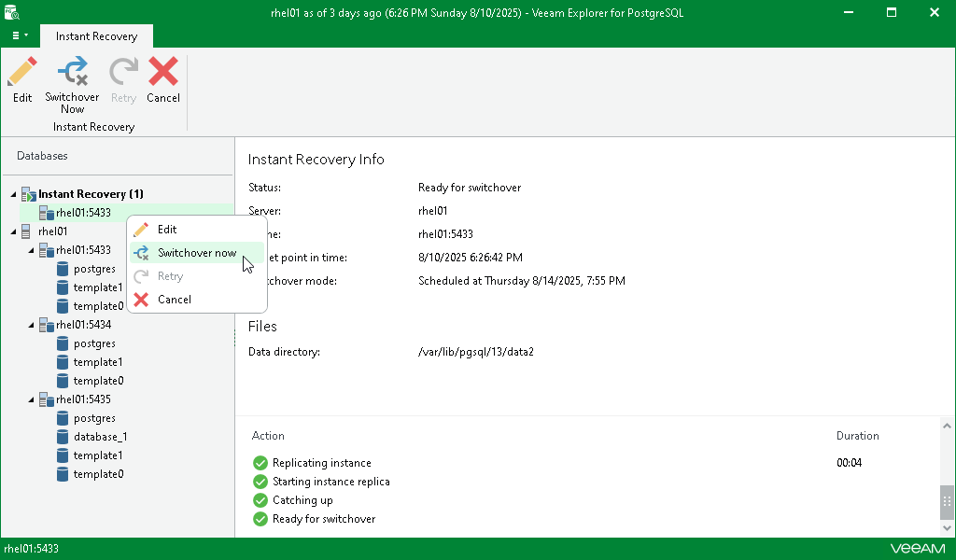The image size is (956, 560).
Task: Click the Veeam Explorer title bar icon
Action: click(x=12, y=12)
